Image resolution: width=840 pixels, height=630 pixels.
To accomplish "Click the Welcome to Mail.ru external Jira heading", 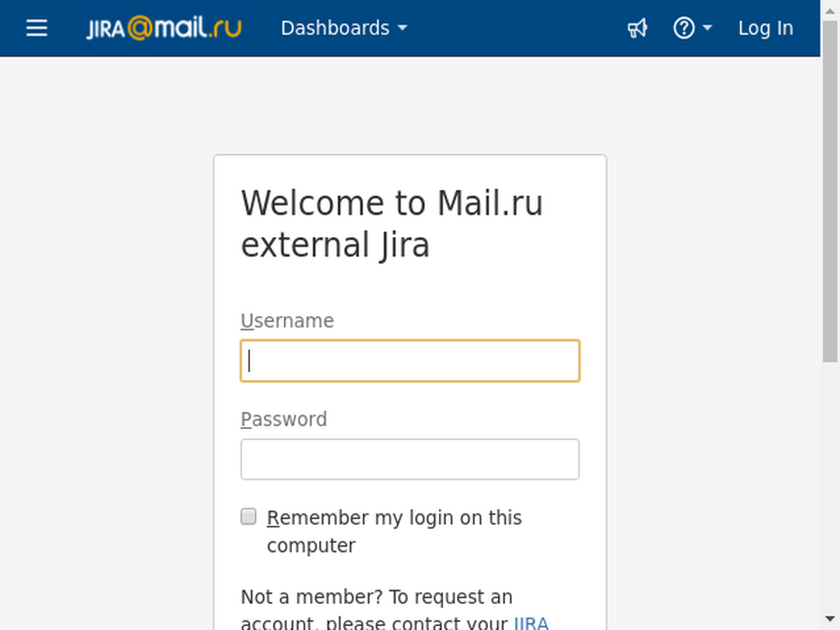I will coord(392,224).
